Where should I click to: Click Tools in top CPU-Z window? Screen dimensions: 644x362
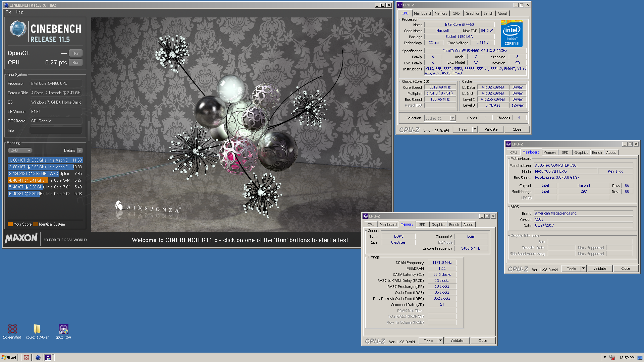(463, 130)
